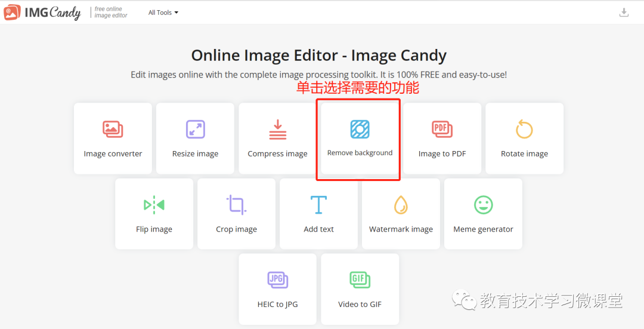644x329 pixels.
Task: Select the Remove background label
Action: pyautogui.click(x=360, y=153)
